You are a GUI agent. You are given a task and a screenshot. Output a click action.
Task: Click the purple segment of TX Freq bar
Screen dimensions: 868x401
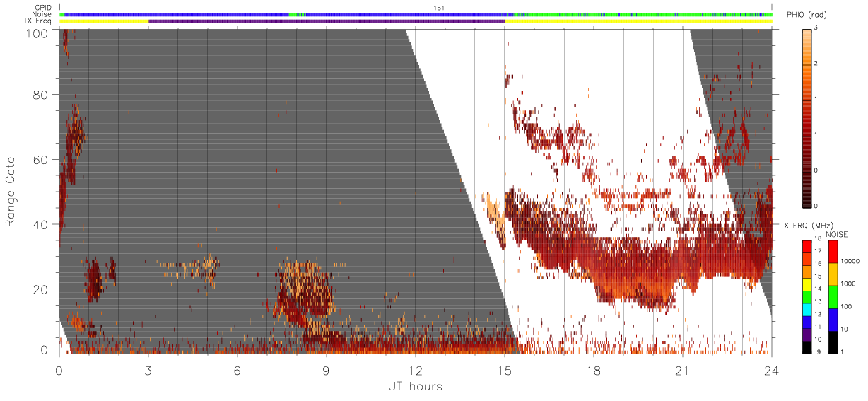[x=327, y=21]
